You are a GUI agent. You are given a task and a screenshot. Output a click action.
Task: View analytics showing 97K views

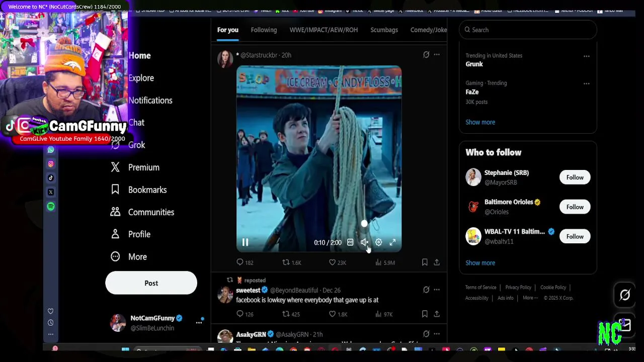click(384, 314)
